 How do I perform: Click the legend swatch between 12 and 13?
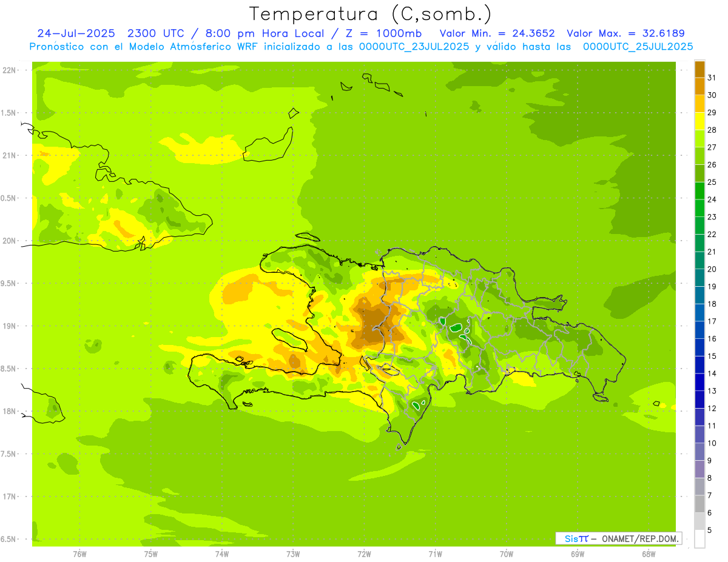pos(699,400)
